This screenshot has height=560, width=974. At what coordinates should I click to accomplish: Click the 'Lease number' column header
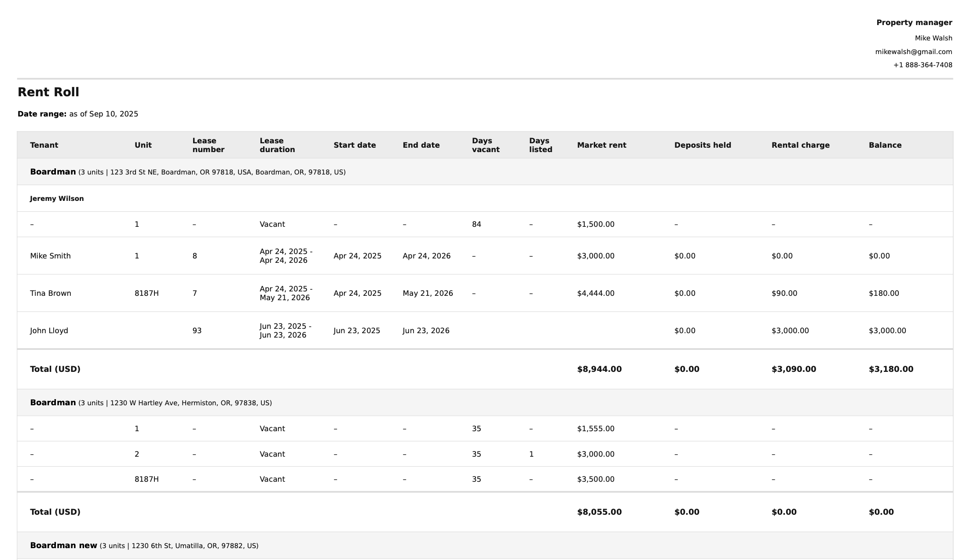[208, 145]
